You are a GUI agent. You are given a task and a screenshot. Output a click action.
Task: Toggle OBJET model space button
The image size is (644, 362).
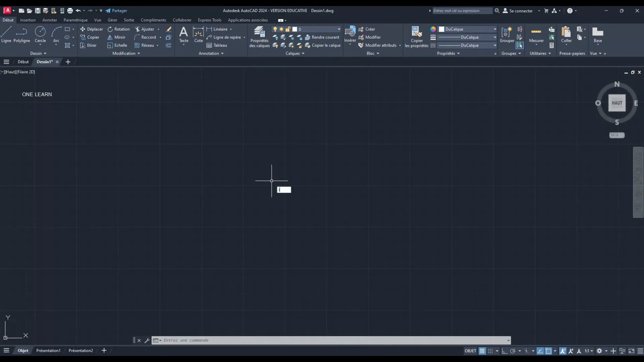tap(470, 351)
